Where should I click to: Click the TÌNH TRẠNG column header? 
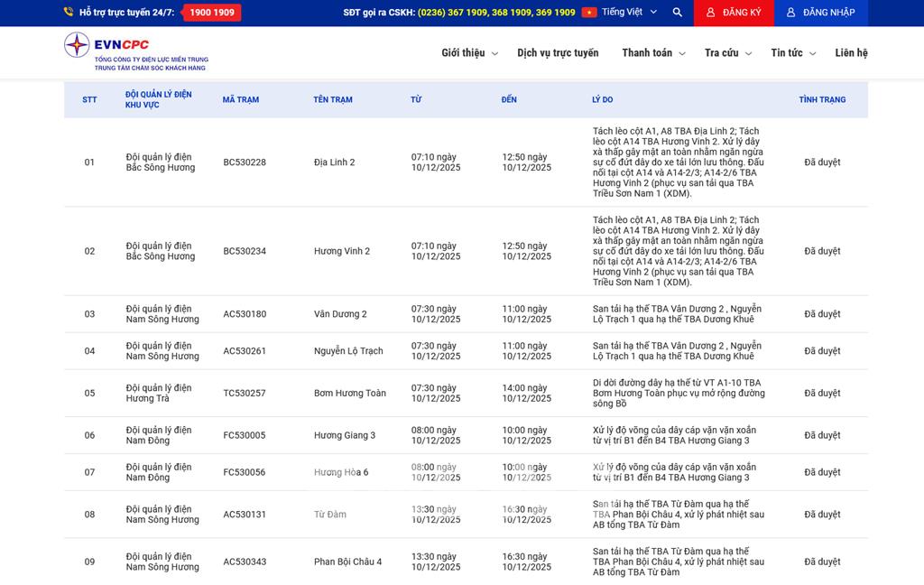[822, 100]
